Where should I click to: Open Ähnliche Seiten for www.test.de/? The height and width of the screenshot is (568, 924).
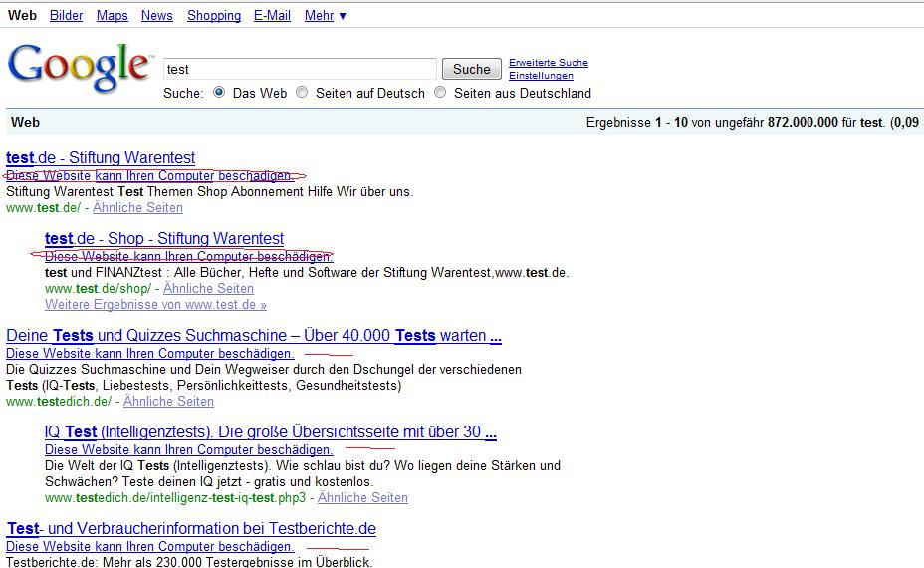pos(137,207)
